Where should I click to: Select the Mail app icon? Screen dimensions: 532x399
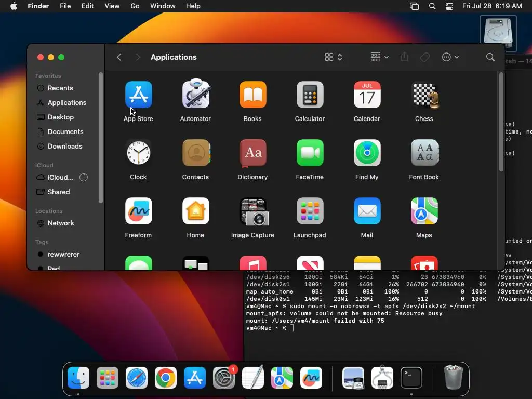(367, 211)
